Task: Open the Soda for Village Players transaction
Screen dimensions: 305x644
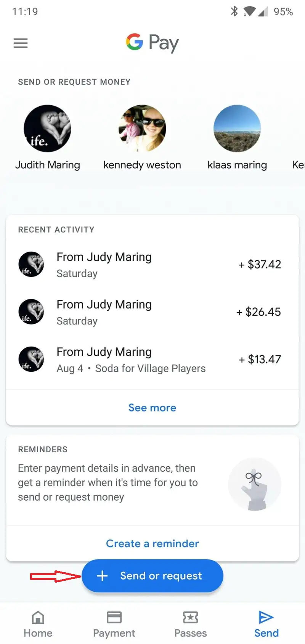Action: pos(152,360)
